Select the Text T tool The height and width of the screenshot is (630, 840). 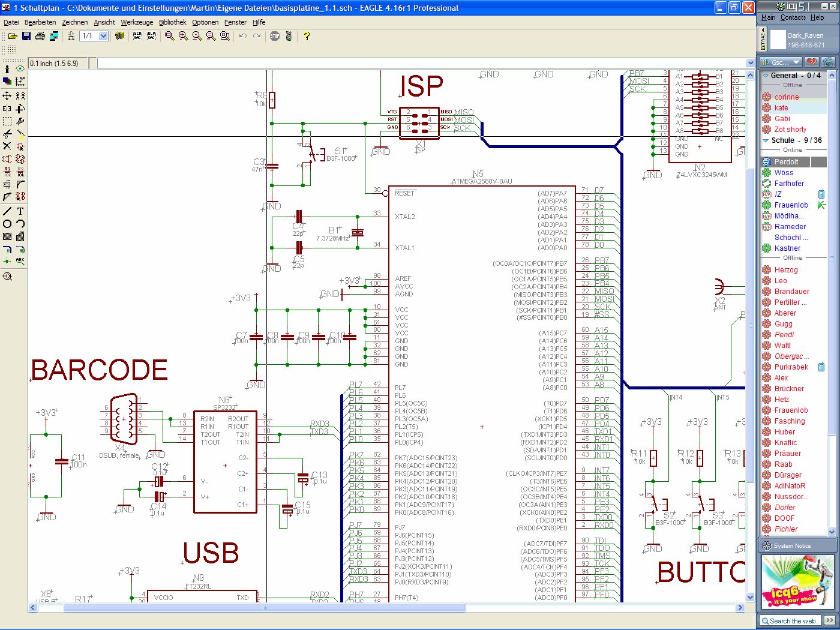tap(20, 211)
